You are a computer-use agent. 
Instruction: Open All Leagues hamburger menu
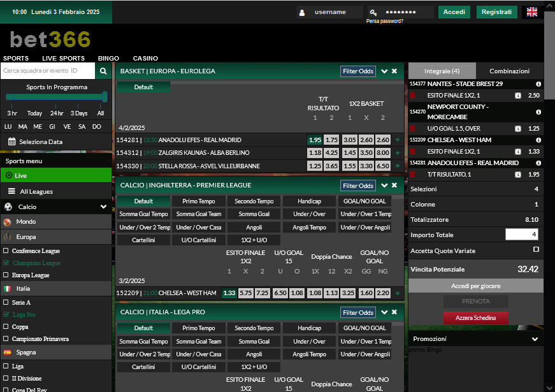11,191
